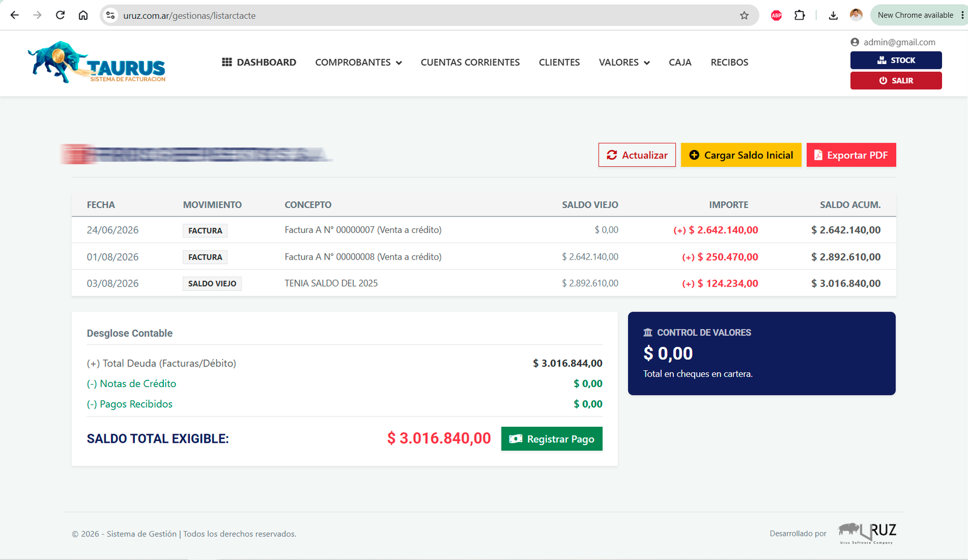Click the power icon in the Salir button
The height and width of the screenshot is (560, 968).
pos(883,80)
